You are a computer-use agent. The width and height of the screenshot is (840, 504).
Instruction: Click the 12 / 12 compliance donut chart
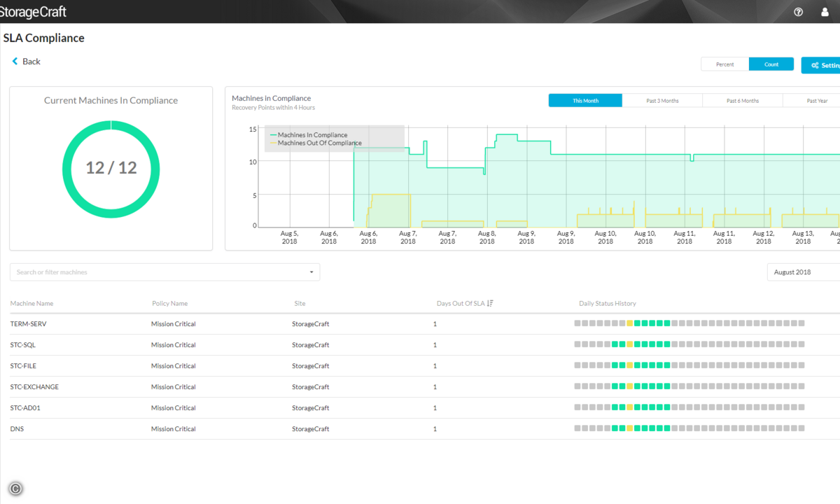111,169
